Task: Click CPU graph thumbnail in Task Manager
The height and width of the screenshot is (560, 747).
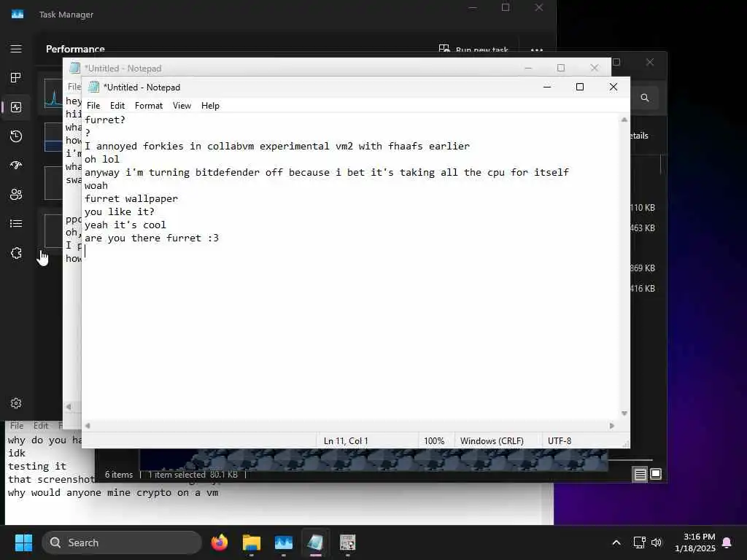Action: tap(53, 93)
